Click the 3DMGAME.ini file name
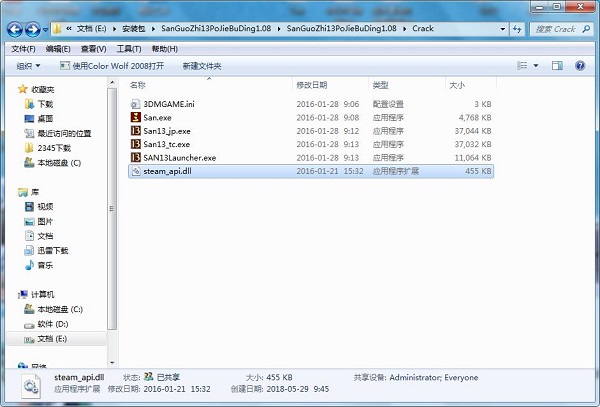The height and width of the screenshot is (407, 600). (169, 104)
